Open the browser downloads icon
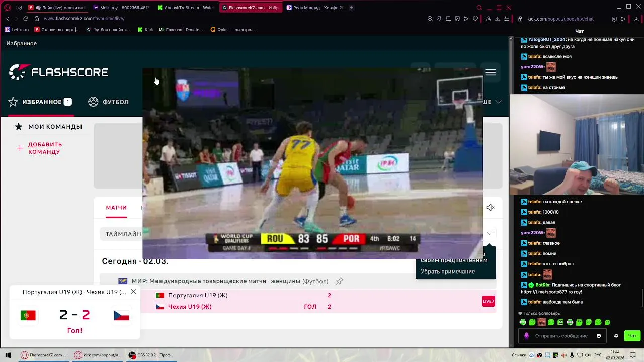Image resolution: width=644 pixels, height=362 pixels. tap(498, 19)
